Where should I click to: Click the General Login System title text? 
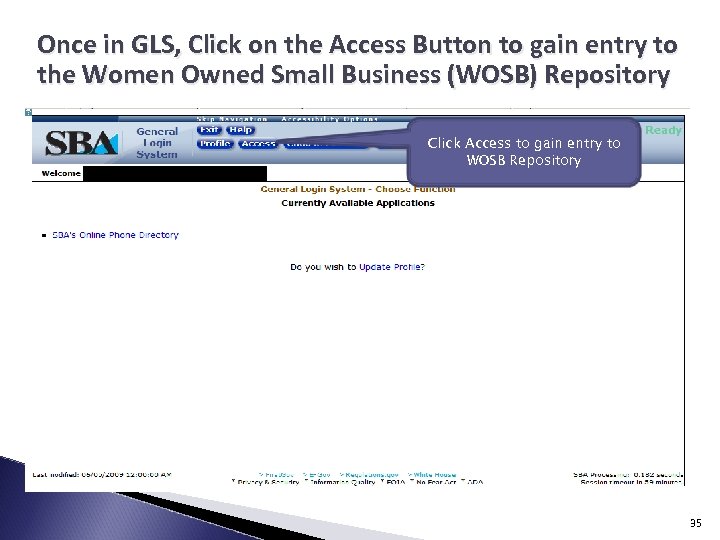157,143
